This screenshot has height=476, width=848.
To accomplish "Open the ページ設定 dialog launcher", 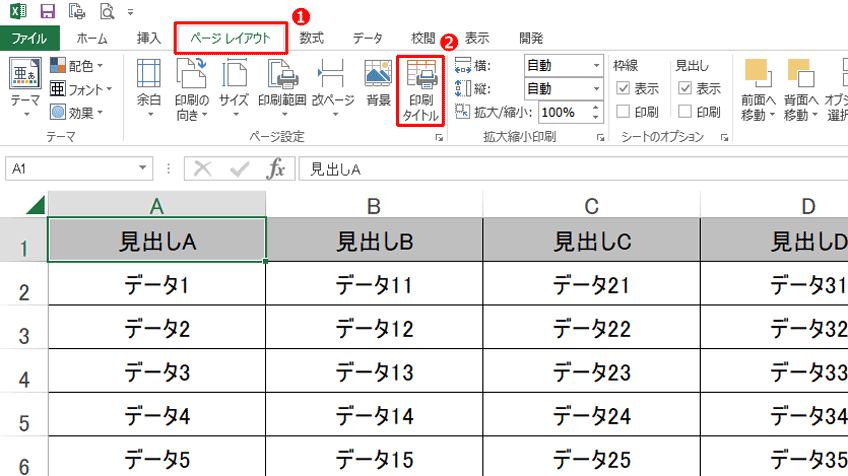I will coord(439,138).
